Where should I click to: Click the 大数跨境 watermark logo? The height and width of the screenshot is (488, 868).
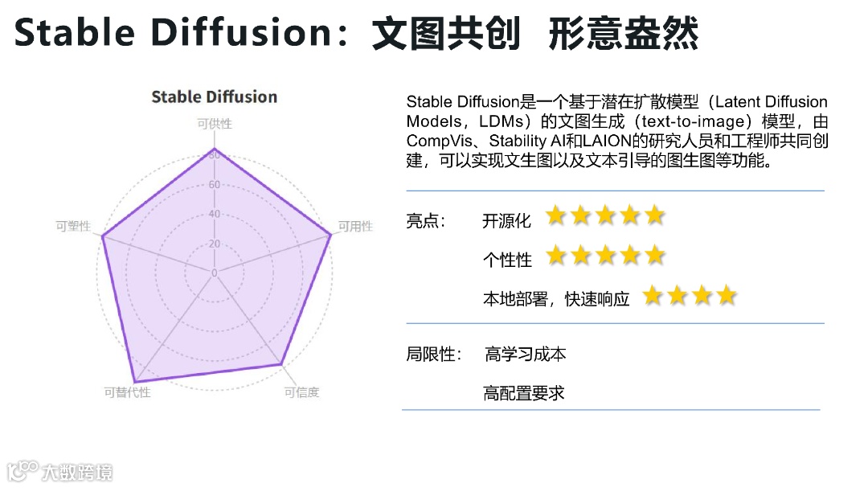[x=59, y=471]
